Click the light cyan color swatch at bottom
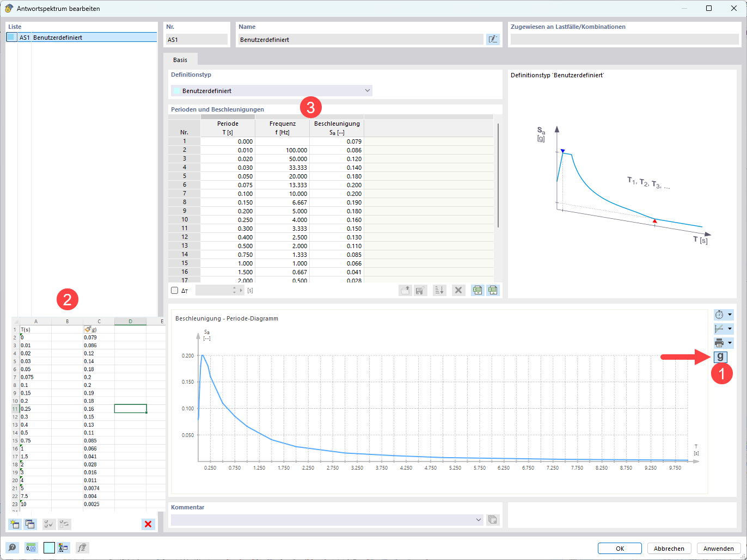This screenshot has height=560, width=747. coord(49,548)
